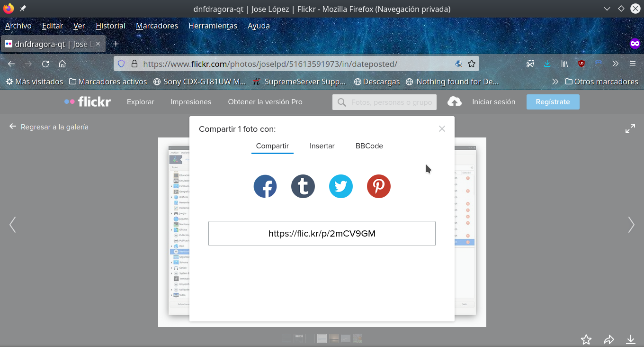Screen dimensions: 644x347
Task: Click the Flickr upload cloud icon
Action: tap(455, 101)
